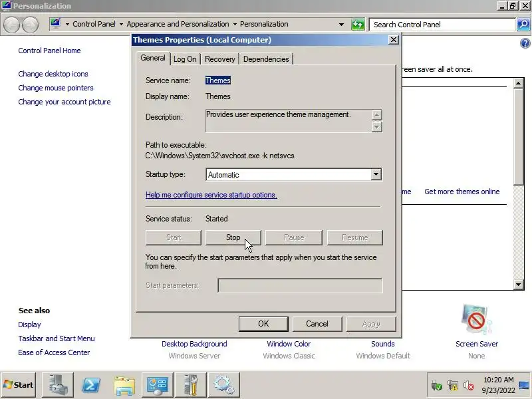Open the Dependencies tab

(x=266, y=59)
